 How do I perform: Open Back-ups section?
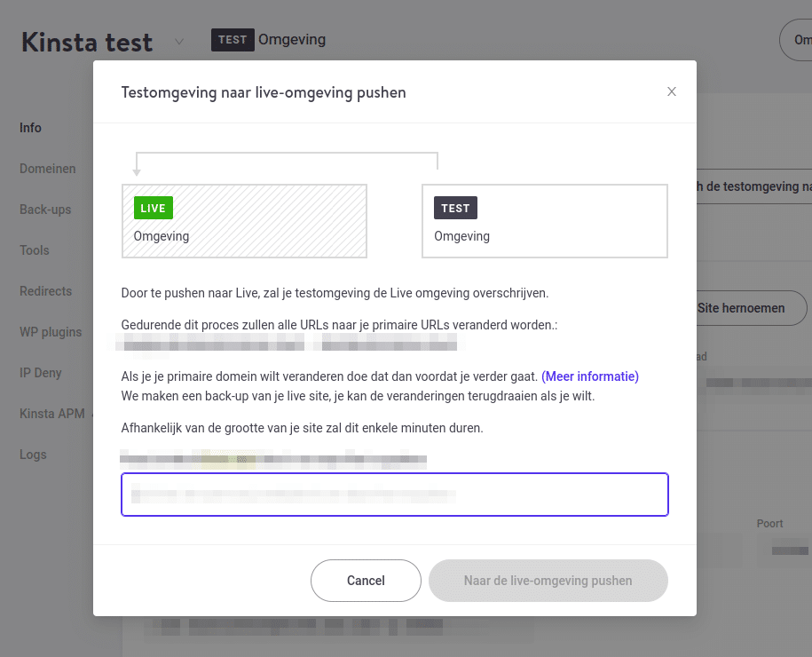(x=45, y=210)
